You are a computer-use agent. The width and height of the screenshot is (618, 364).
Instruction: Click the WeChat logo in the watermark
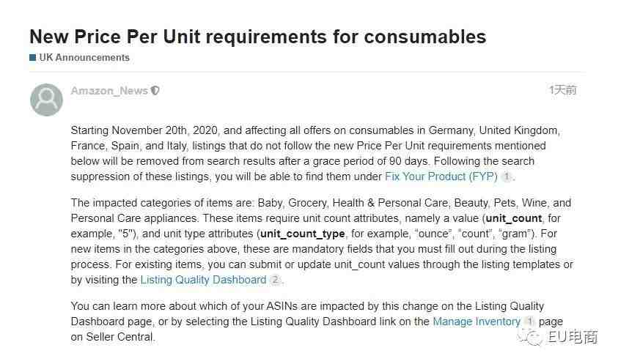(531, 337)
